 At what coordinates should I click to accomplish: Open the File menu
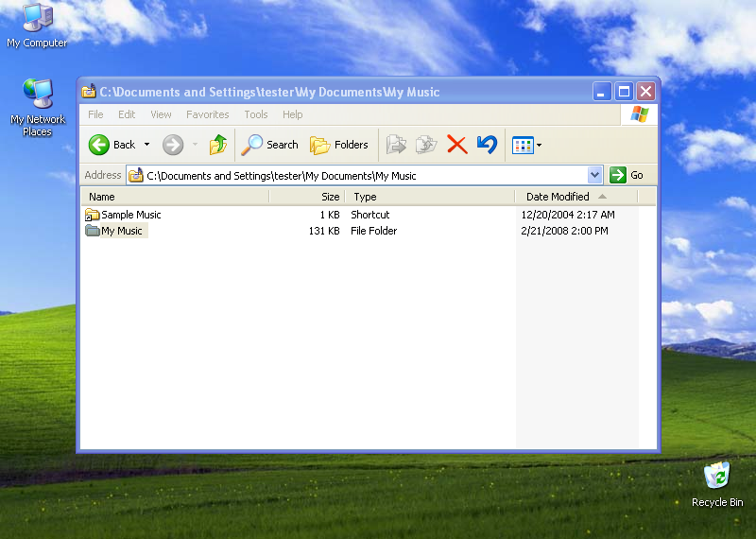tap(95, 114)
